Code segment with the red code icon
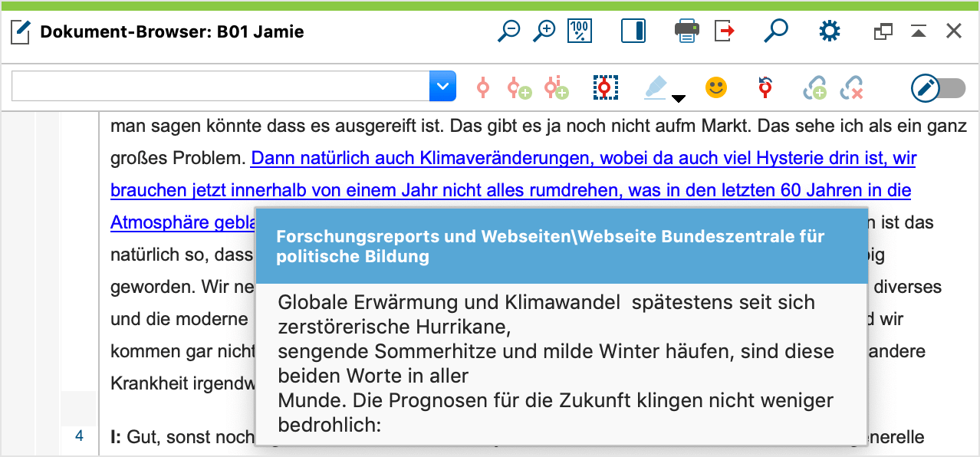This screenshot has height=457, width=980. point(482,87)
